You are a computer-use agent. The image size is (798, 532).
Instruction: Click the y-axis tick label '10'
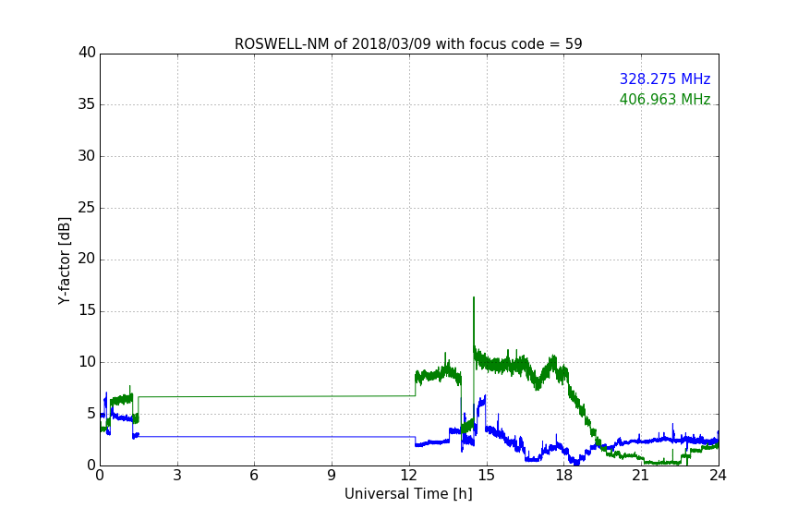click(x=87, y=362)
